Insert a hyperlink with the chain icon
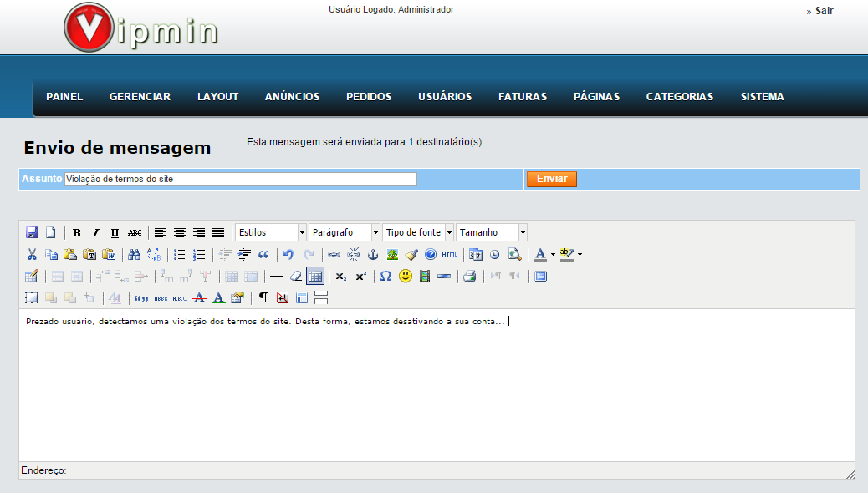 point(334,255)
